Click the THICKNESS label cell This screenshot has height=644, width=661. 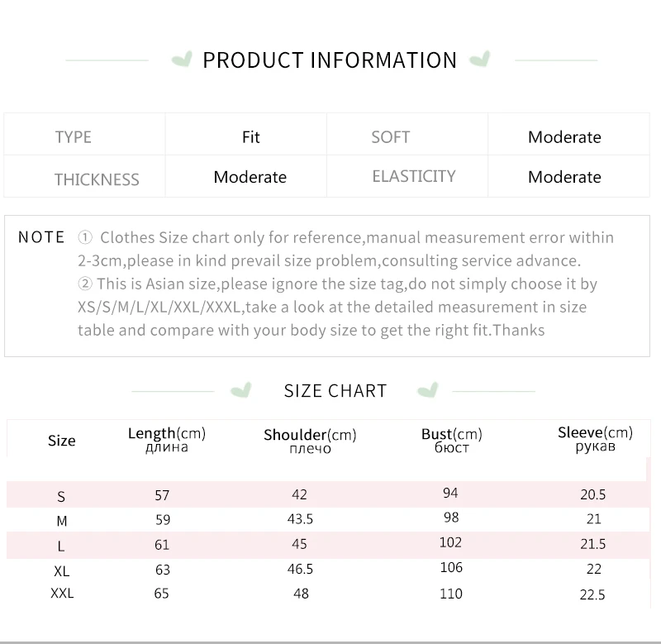pyautogui.click(x=85, y=176)
